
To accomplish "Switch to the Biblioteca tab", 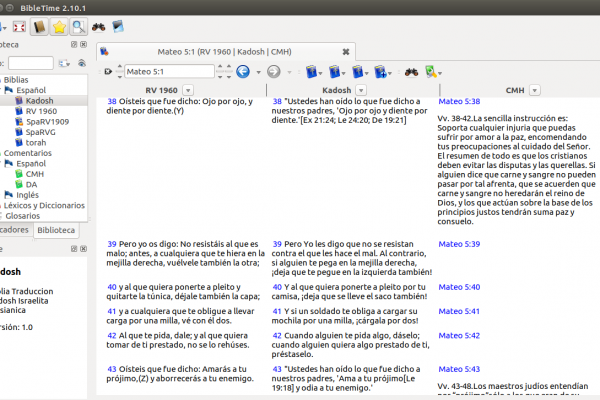I will (x=56, y=230).
